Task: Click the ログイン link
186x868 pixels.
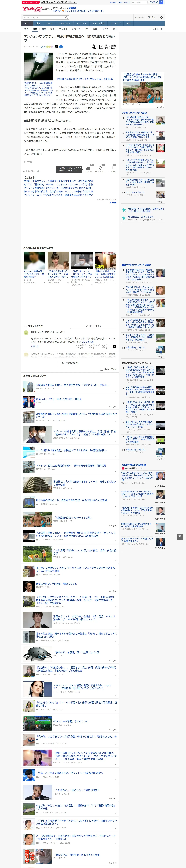Action: 57,11
